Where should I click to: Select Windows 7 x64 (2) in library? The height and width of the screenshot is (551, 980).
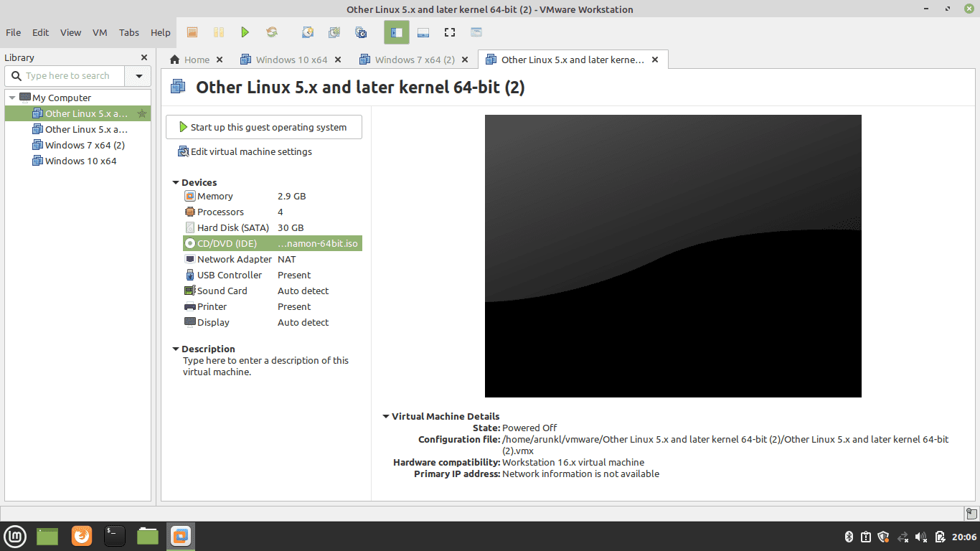(77, 145)
